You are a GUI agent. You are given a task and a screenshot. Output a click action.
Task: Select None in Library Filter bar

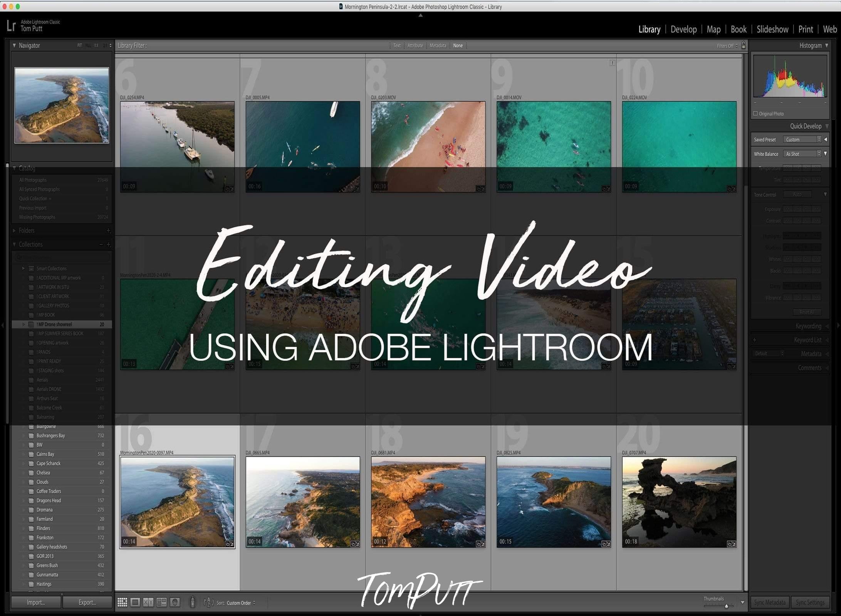click(x=458, y=45)
